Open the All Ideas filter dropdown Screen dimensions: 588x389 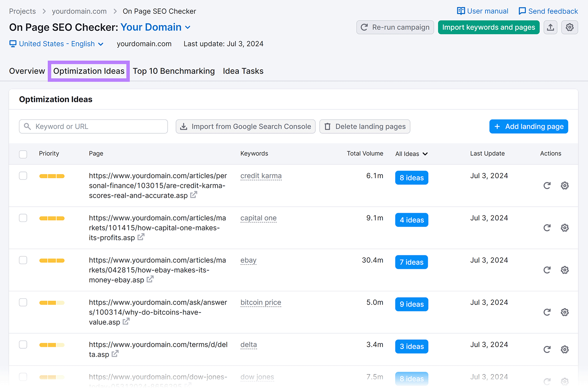click(411, 154)
